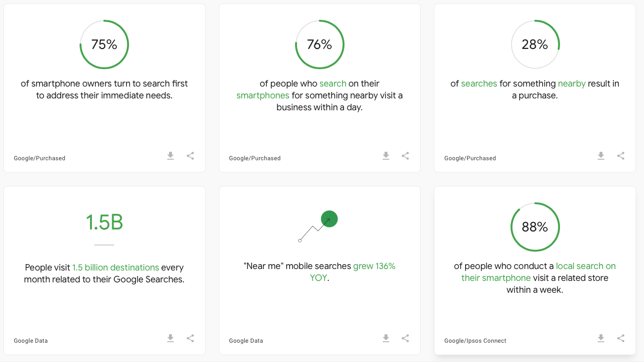This screenshot has height=362, width=644.
Task: Download the "Near me" searches growth card
Action: 386,338
